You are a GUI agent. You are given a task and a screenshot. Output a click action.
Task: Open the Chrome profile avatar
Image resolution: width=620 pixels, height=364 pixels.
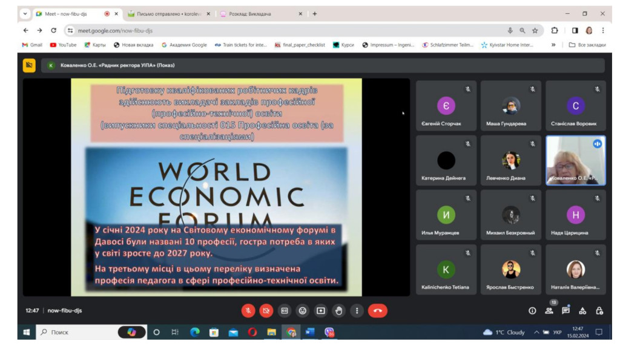pos(589,30)
